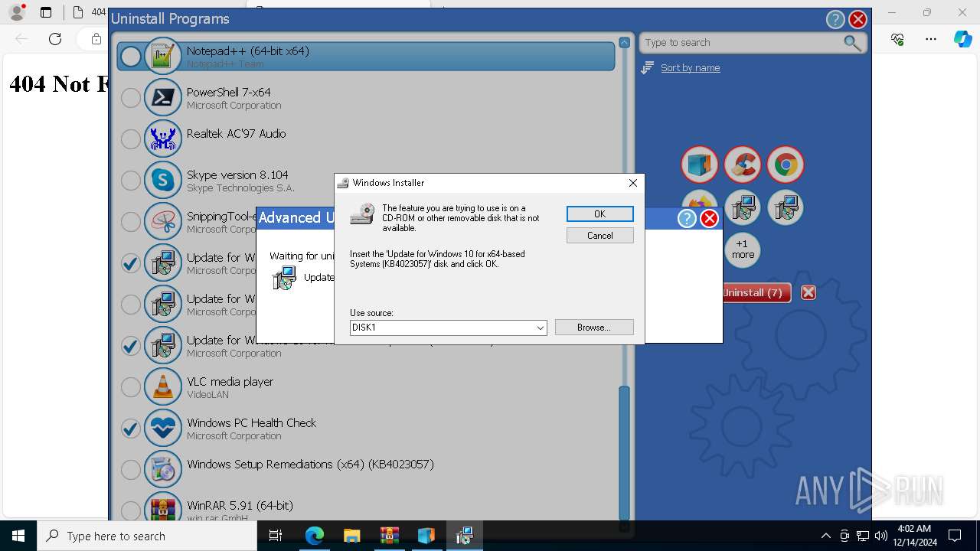Click the Skype program icon
Screen dimensions: 980x551
(x=163, y=181)
